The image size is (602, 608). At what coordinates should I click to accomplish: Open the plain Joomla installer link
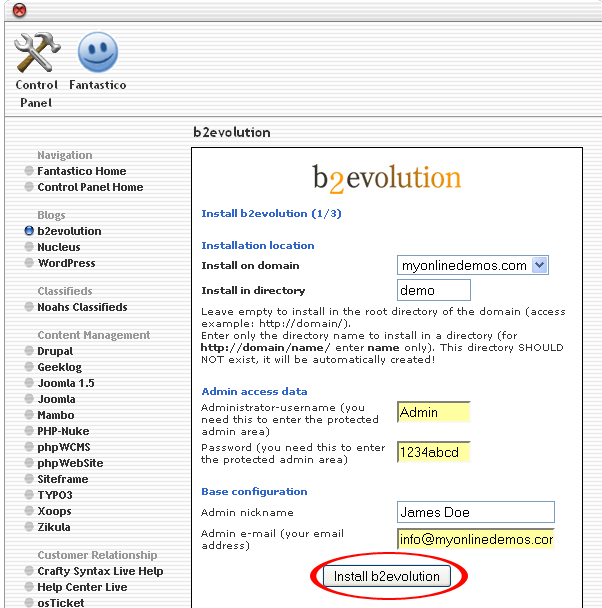[x=56, y=399]
